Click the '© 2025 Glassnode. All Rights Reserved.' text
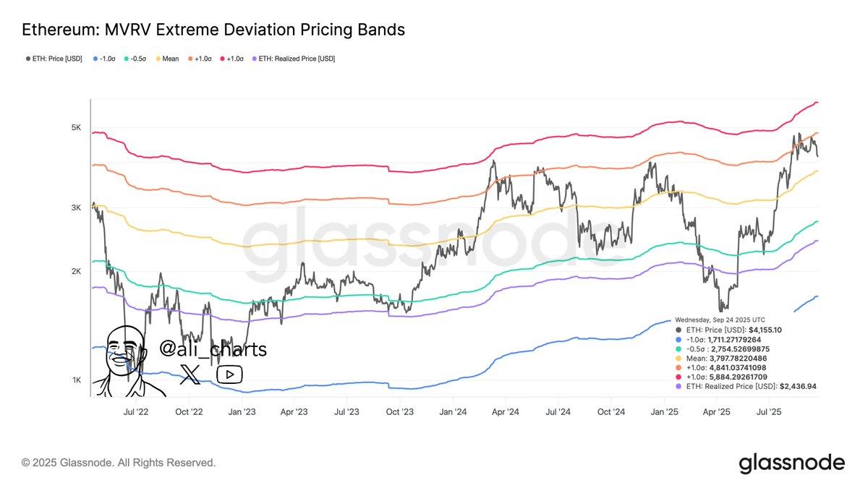Screen dimensions: 868x488 pyautogui.click(x=118, y=462)
